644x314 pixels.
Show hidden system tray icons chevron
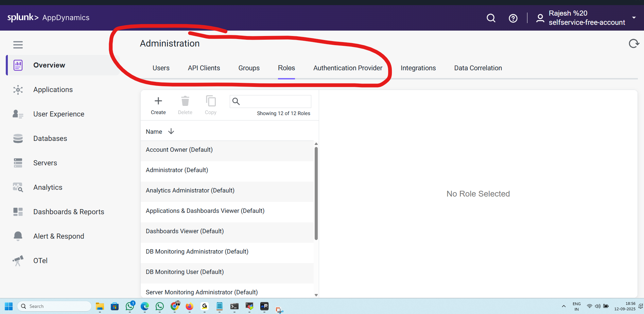[563, 306]
